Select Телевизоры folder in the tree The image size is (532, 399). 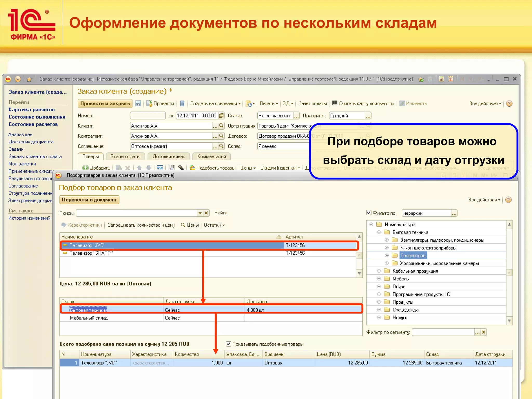(x=413, y=255)
